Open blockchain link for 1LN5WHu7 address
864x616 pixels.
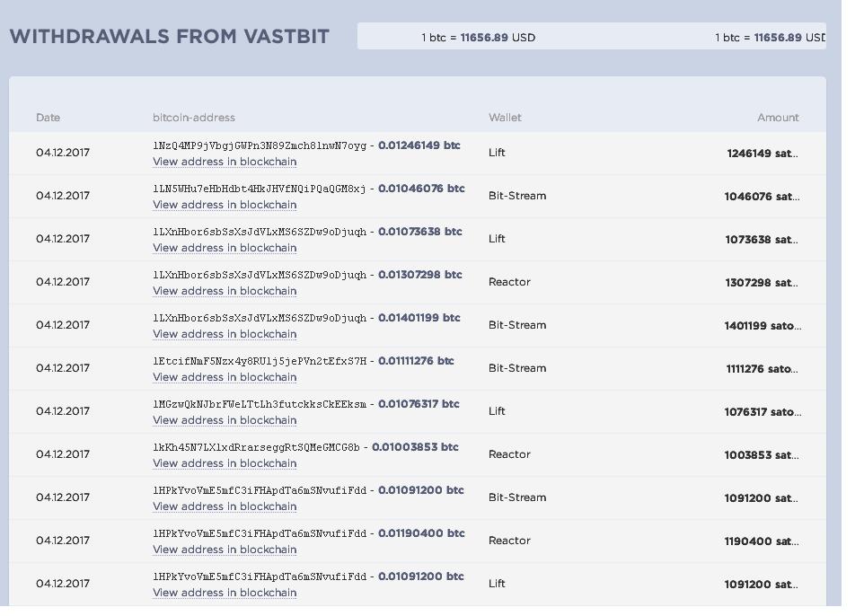point(225,205)
